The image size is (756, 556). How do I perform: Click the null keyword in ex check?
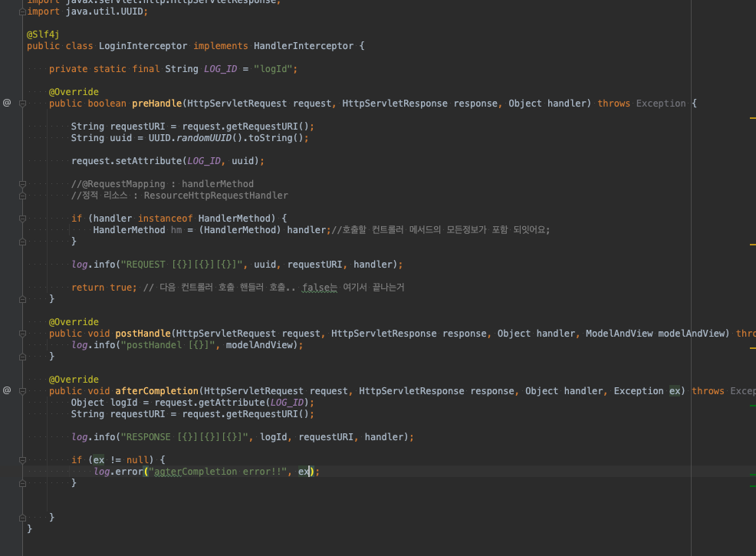point(137,460)
